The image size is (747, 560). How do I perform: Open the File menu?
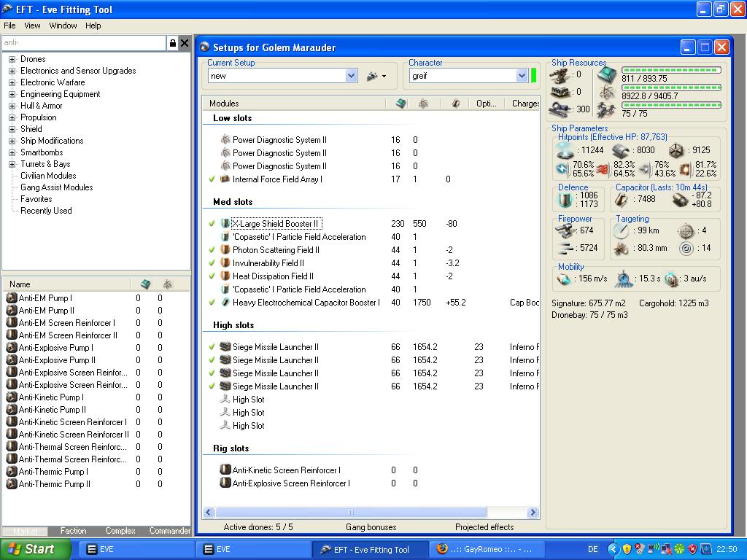coord(9,26)
